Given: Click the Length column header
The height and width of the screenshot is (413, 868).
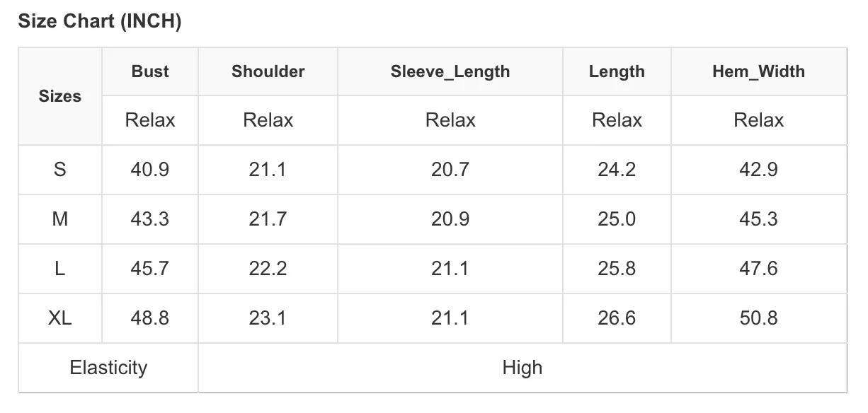Looking at the screenshot, I should tap(617, 71).
